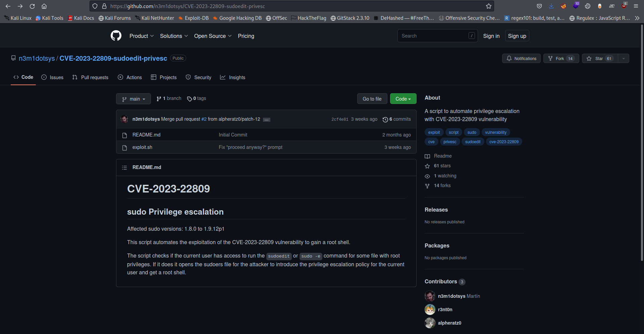Open n3m1dotsys contributor avatar
The image size is (644, 334).
(x=430, y=296)
